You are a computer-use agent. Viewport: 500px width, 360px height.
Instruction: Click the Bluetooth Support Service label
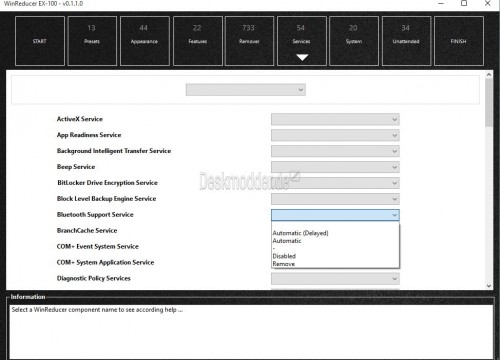[95, 215]
